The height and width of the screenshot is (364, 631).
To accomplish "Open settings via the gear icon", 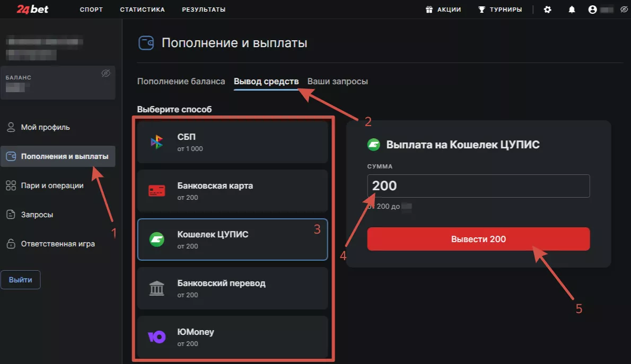I will tap(548, 10).
